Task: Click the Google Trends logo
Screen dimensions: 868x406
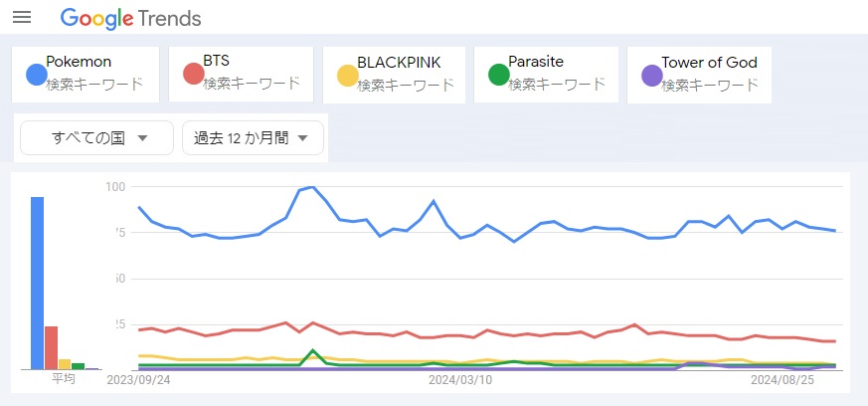Action: (130, 18)
